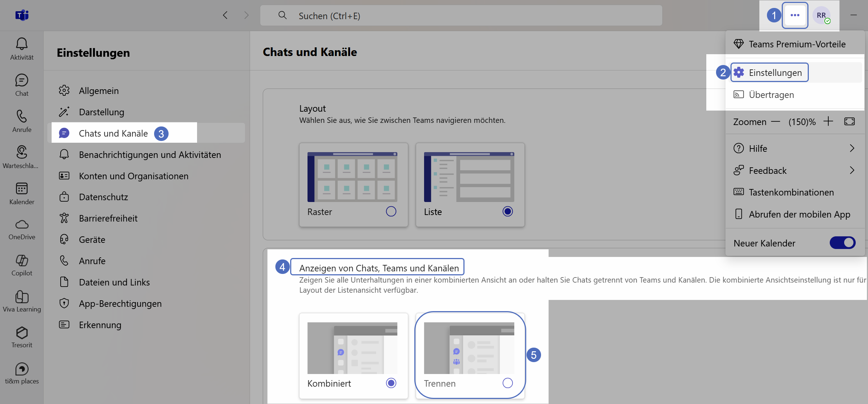Image resolution: width=868 pixels, height=404 pixels.
Task: Go back with the left arrow
Action: click(x=225, y=15)
